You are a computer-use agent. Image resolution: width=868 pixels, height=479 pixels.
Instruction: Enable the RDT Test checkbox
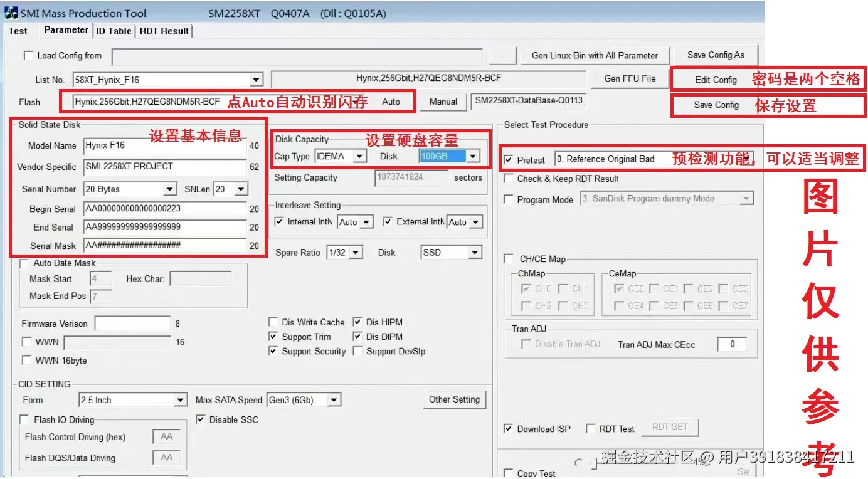(591, 429)
